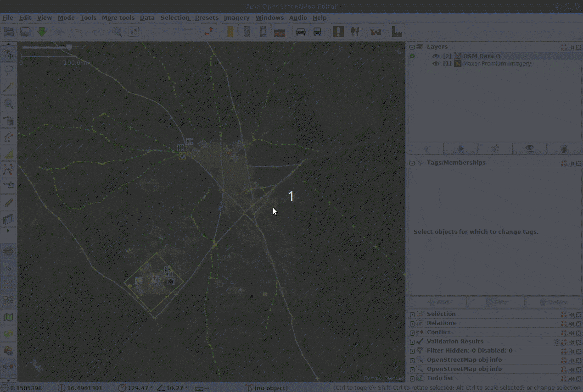Adjust the map zoom slider handle
583x392 pixels.
[69, 47]
